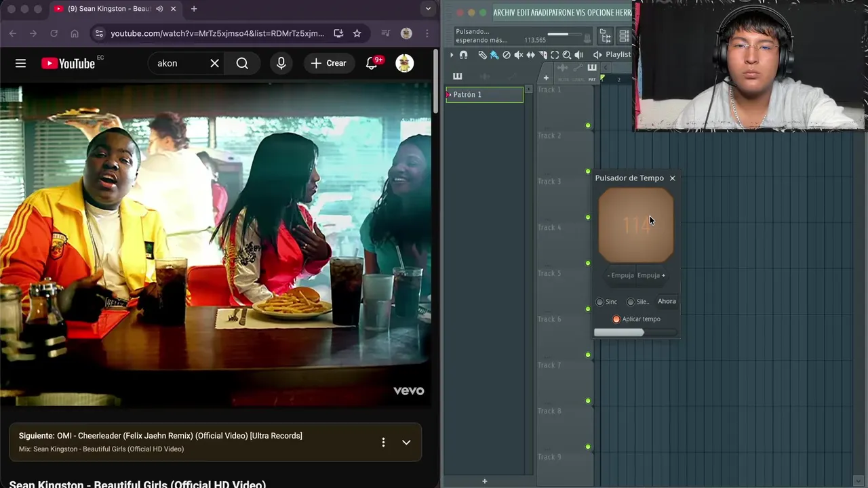Click the '- Empuja' nudge button
Image resolution: width=868 pixels, height=488 pixels.
[x=621, y=275]
